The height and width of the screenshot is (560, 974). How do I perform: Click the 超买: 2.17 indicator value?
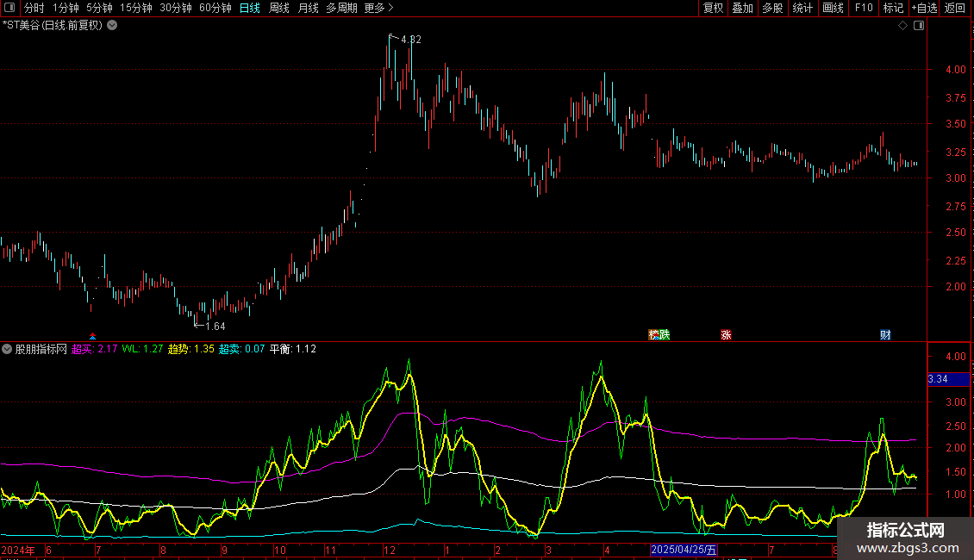click(x=95, y=349)
